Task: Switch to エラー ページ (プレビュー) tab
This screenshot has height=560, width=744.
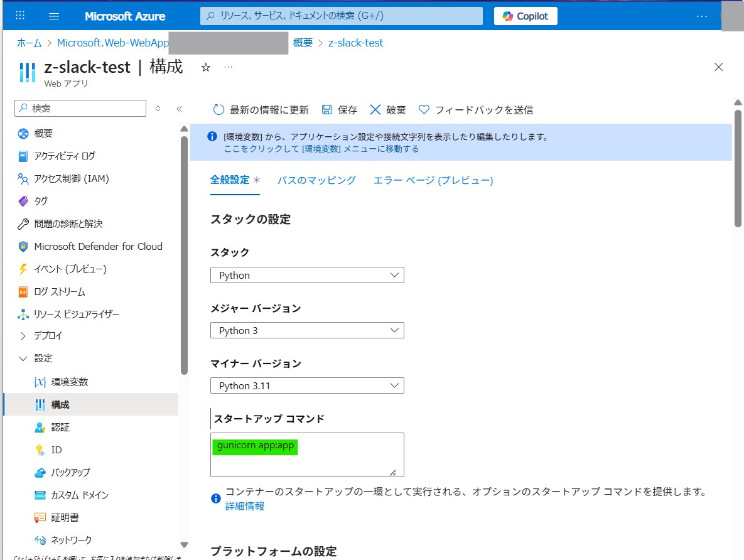Action: (433, 180)
